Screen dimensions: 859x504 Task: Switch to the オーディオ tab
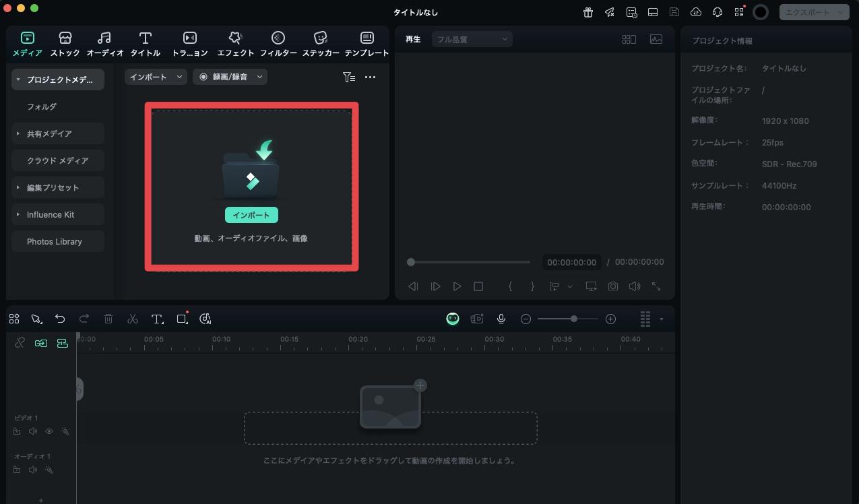coord(104,44)
